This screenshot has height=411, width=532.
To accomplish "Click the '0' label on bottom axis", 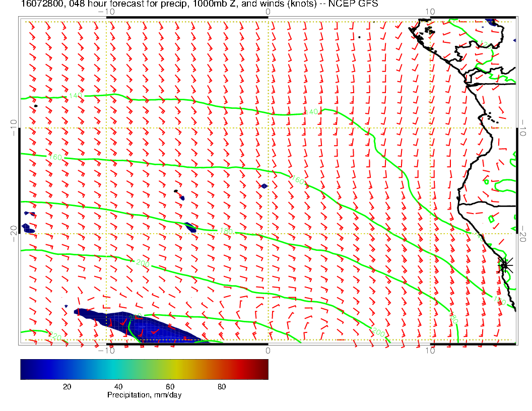I will (x=268, y=350).
